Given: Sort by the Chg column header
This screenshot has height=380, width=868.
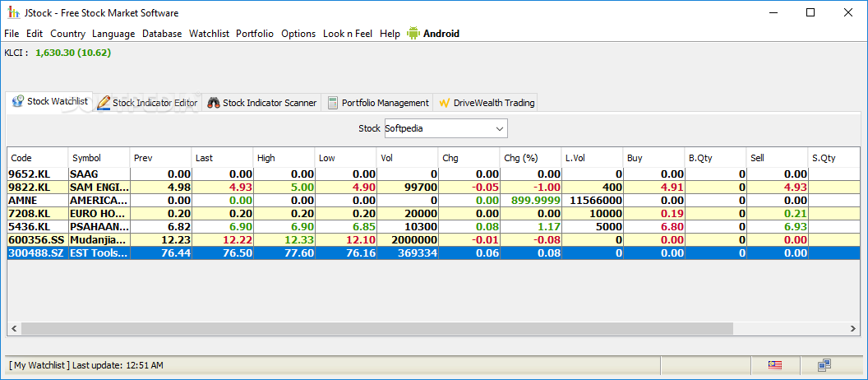Looking at the screenshot, I should pos(469,158).
